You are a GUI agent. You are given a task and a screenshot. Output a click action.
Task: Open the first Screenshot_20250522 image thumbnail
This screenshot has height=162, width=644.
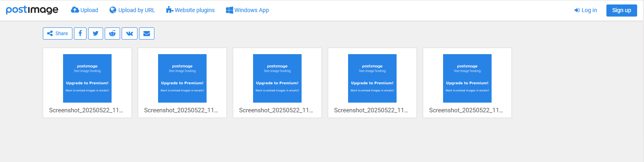pos(87,78)
